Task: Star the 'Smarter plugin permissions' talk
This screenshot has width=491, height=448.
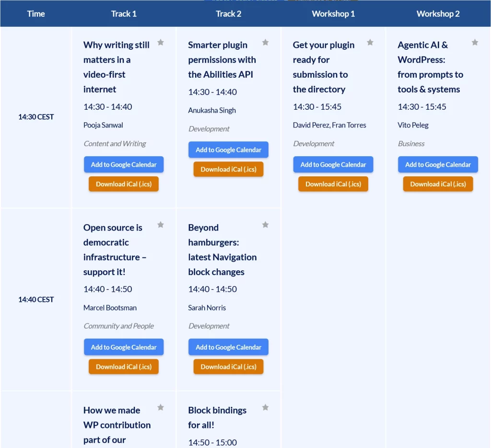Action: (265, 43)
